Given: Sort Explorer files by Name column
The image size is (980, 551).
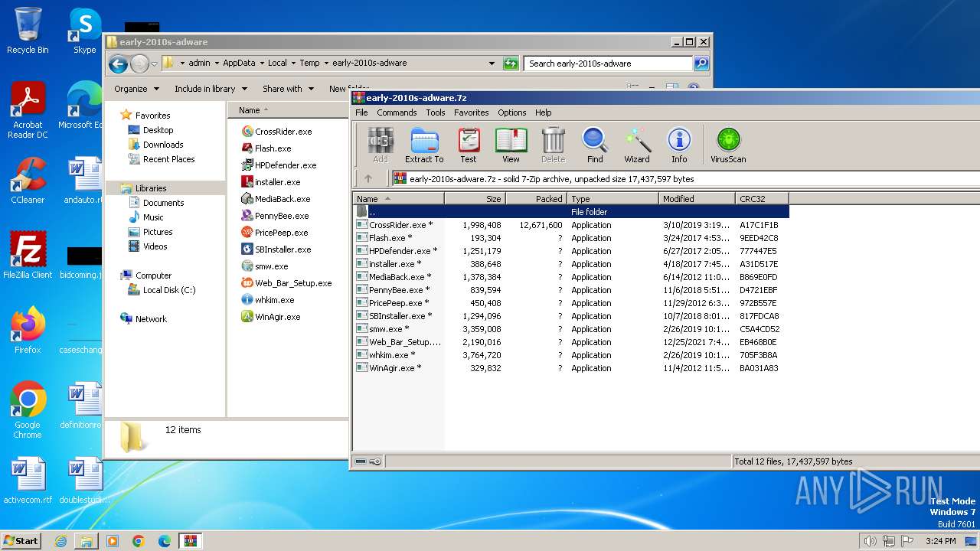Looking at the screenshot, I should pyautogui.click(x=288, y=110).
